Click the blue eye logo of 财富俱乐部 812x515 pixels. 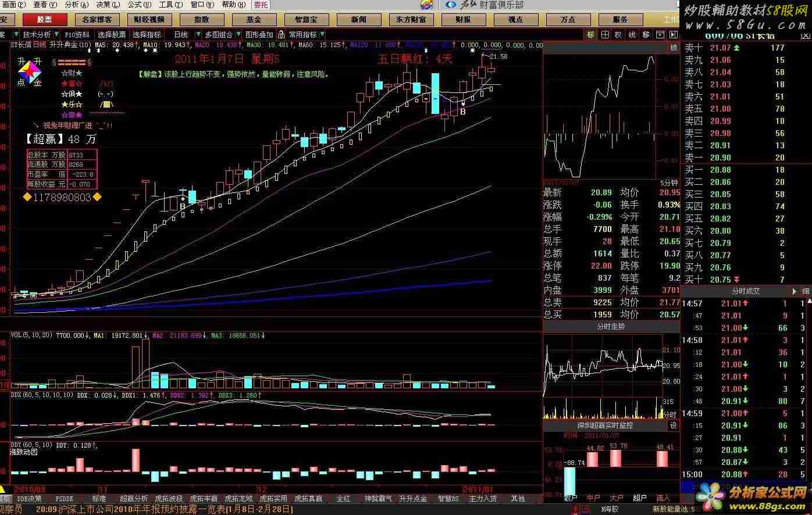coord(451,5)
